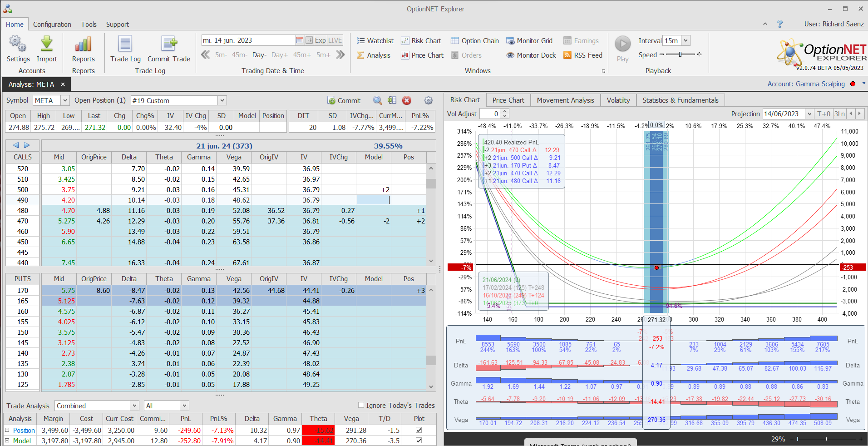This screenshot has height=446, width=868.
Task: Step forward with the Day+ button
Action: tap(280, 55)
